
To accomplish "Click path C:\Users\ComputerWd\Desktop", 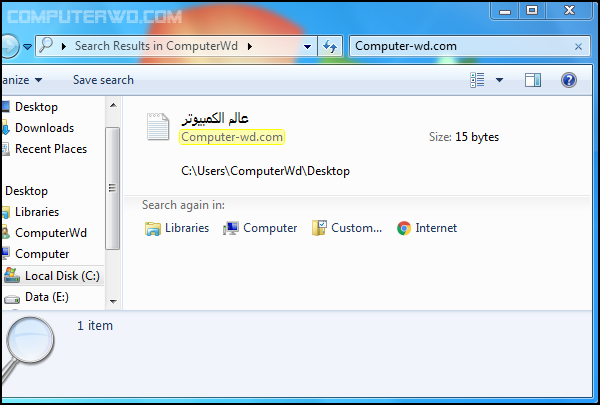I will [265, 171].
